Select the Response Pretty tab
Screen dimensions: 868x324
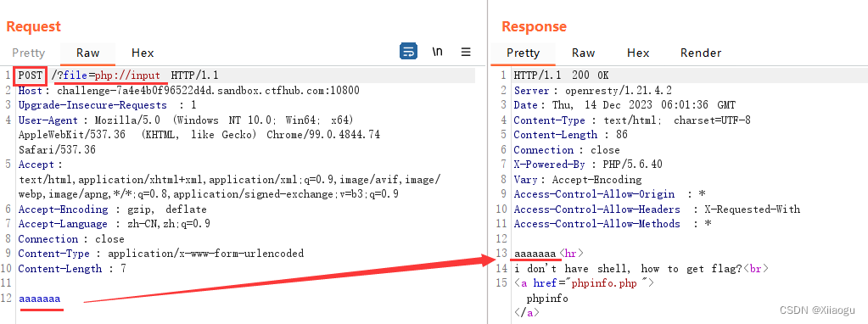523,53
